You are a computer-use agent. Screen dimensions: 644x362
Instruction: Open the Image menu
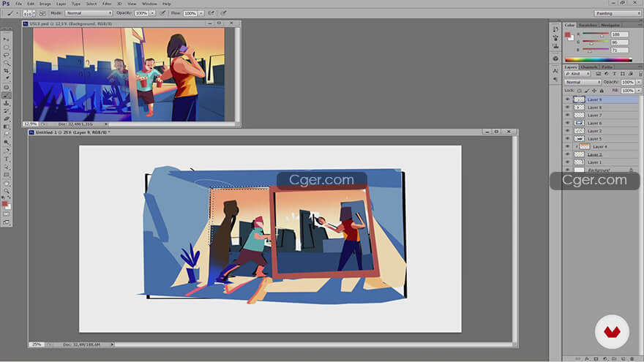pos(45,4)
